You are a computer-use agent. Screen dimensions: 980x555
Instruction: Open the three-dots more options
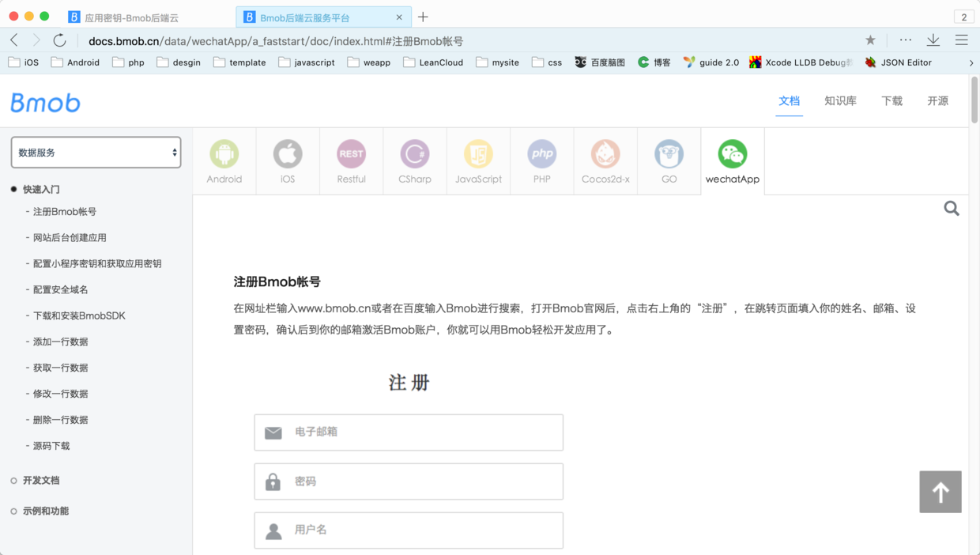tap(906, 40)
